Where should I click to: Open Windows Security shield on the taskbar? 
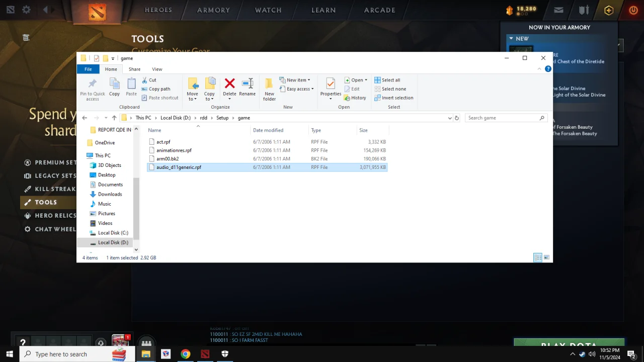click(224, 354)
